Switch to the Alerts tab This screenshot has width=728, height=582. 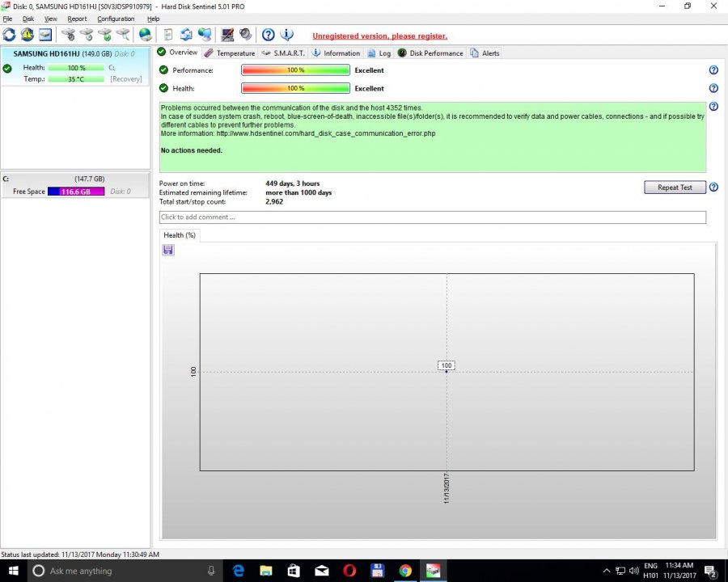point(485,53)
